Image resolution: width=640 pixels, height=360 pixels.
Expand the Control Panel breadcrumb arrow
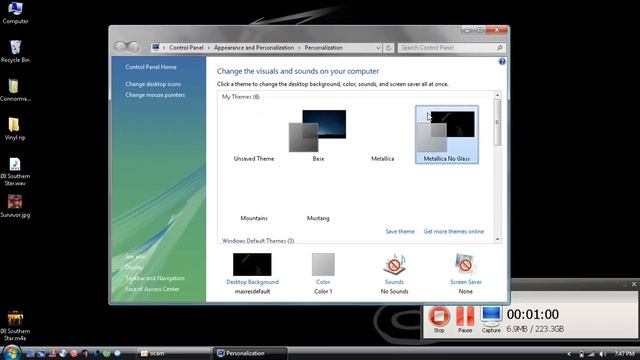coord(209,48)
